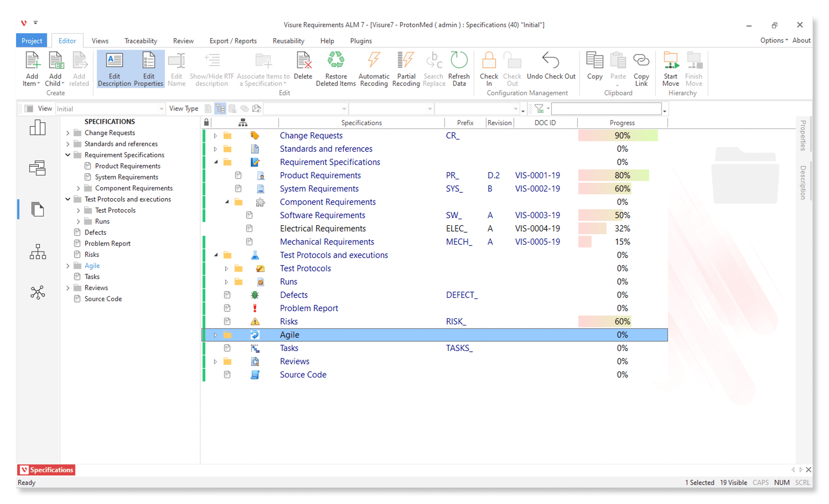Toggle the view panel button left of View

tap(29, 109)
